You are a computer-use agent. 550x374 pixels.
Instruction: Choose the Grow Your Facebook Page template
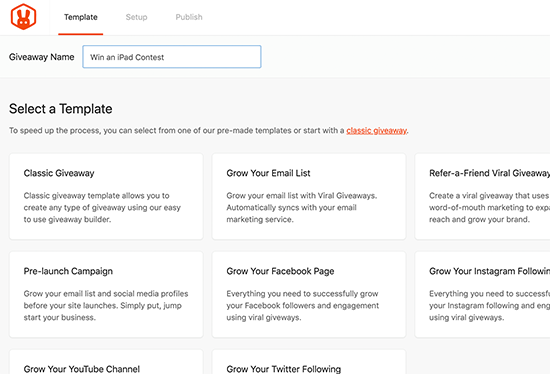coord(309,294)
